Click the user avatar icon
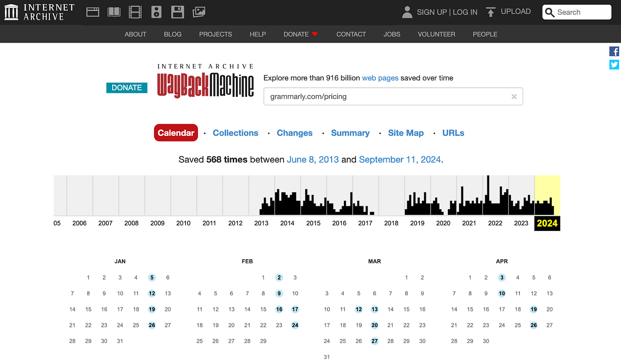Image resolution: width=621 pixels, height=364 pixels. 407,12
